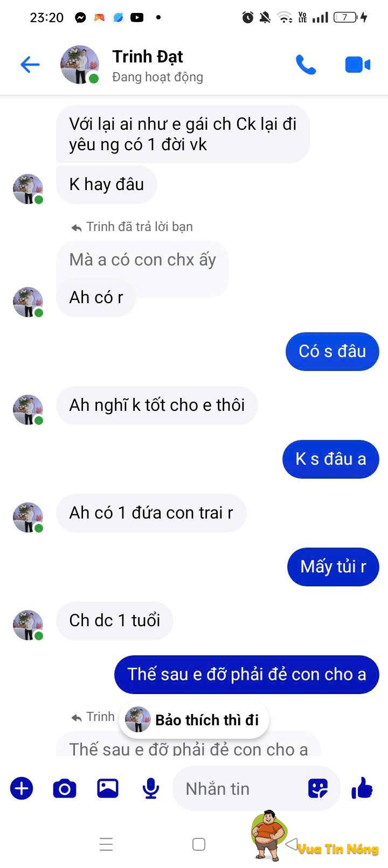Tap the 'Ah có 1 đứa con trai r' message
Screen dimensions: 388x868
[x=151, y=513]
